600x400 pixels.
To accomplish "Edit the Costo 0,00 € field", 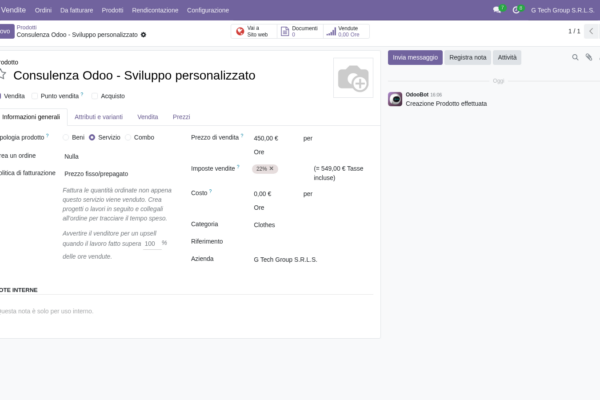I will coord(275,194).
